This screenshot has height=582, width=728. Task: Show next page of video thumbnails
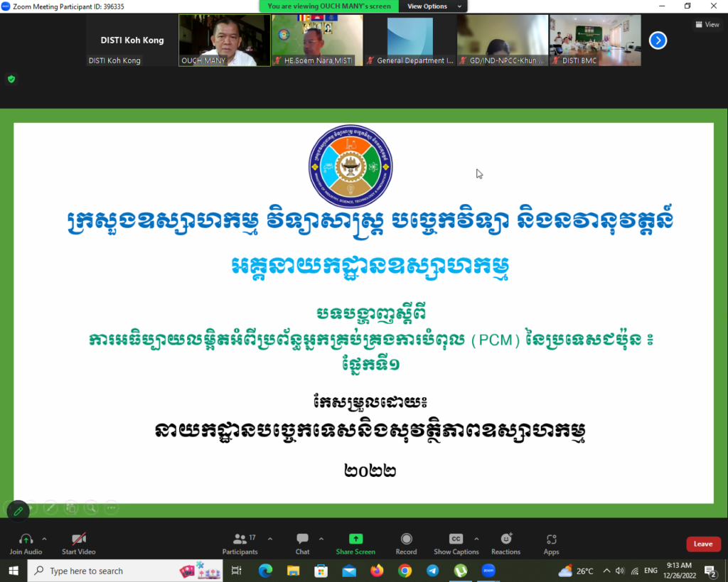pos(658,41)
